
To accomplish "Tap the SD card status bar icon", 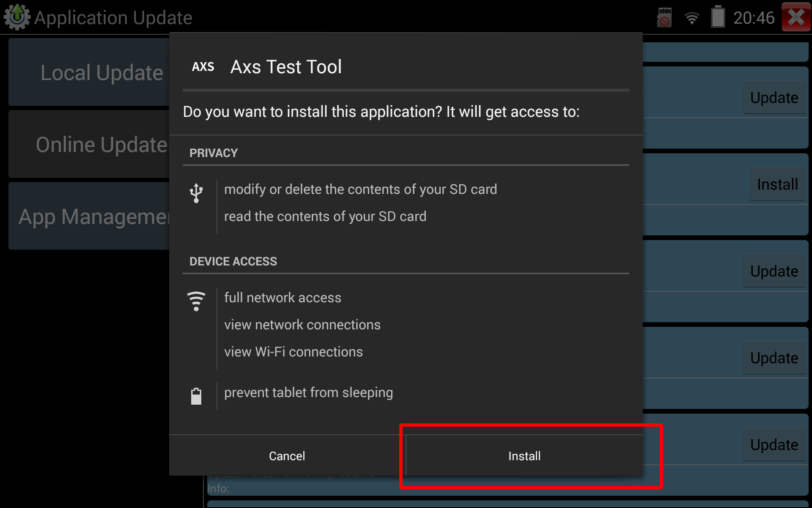I will pyautogui.click(x=664, y=18).
